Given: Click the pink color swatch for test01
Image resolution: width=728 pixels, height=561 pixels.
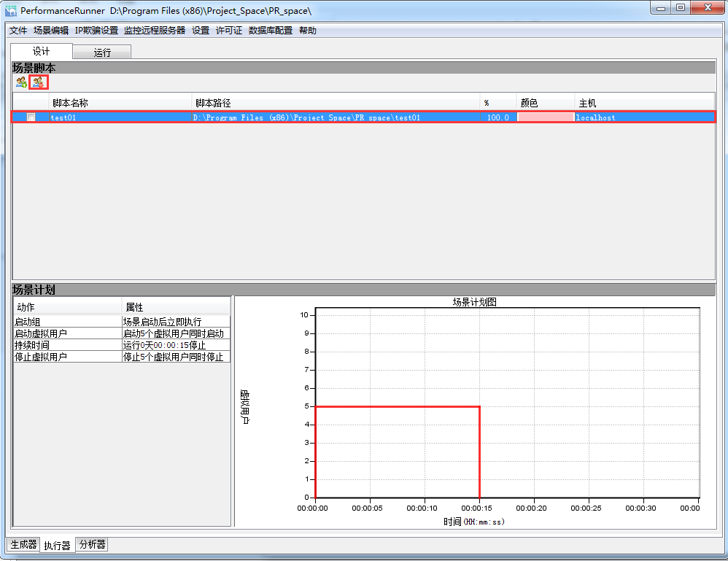Looking at the screenshot, I should click(x=546, y=117).
